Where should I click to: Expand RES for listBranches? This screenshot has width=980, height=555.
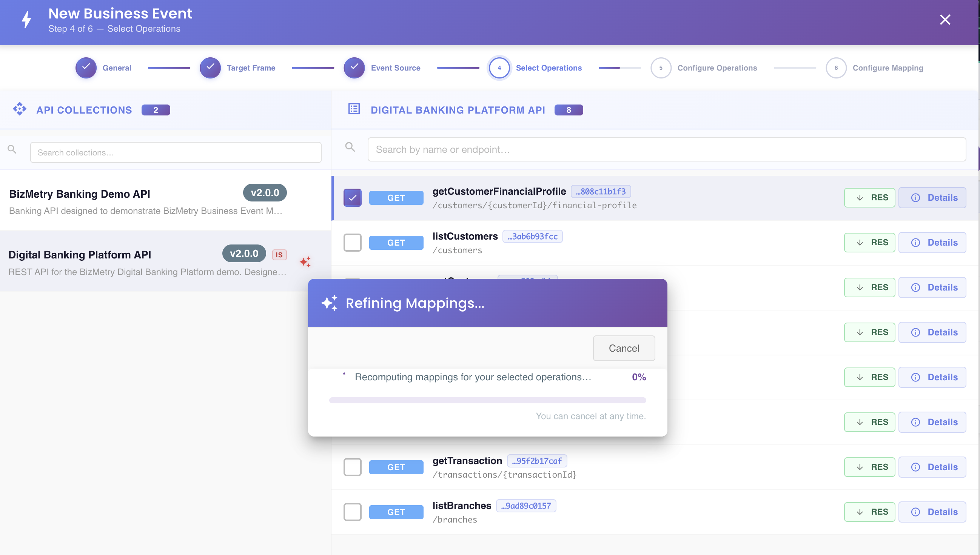869,512
